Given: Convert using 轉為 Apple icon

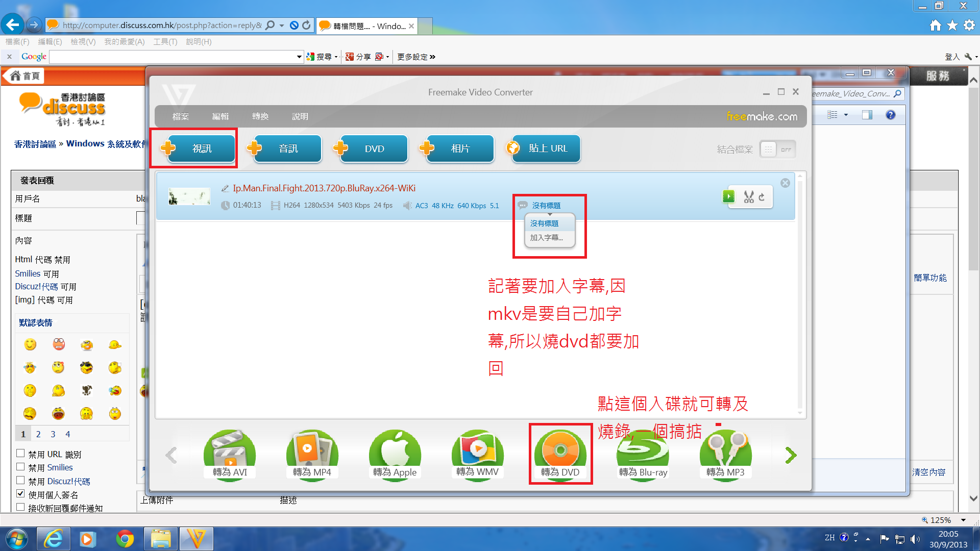Looking at the screenshot, I should tap(395, 455).
